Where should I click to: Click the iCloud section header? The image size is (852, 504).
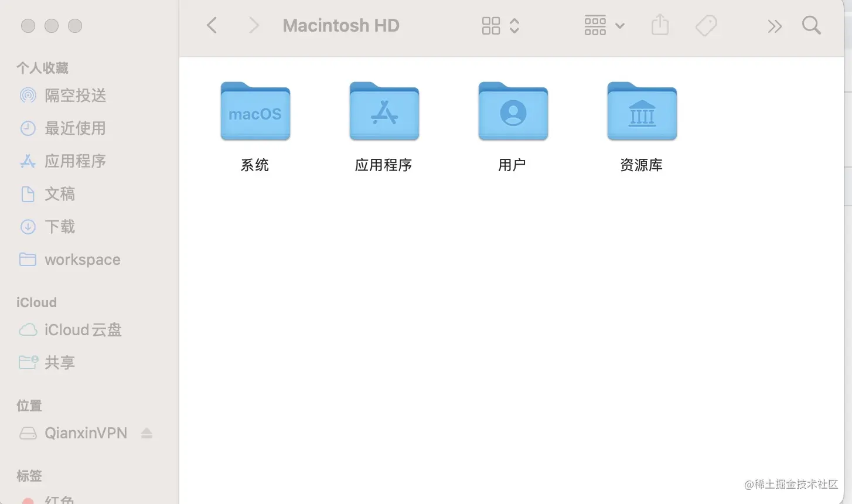point(37,302)
